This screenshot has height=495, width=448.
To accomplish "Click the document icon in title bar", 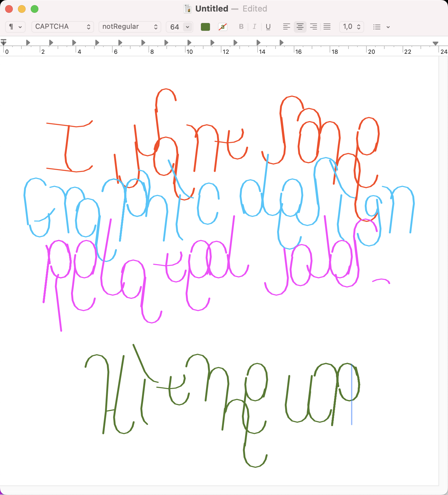I will click(x=188, y=9).
